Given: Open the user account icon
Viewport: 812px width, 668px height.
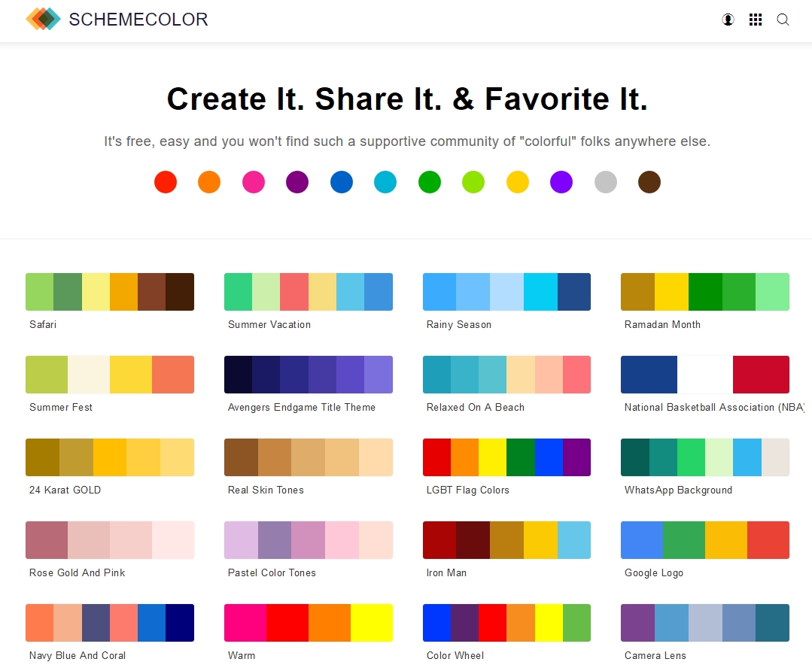Looking at the screenshot, I should tap(728, 20).
